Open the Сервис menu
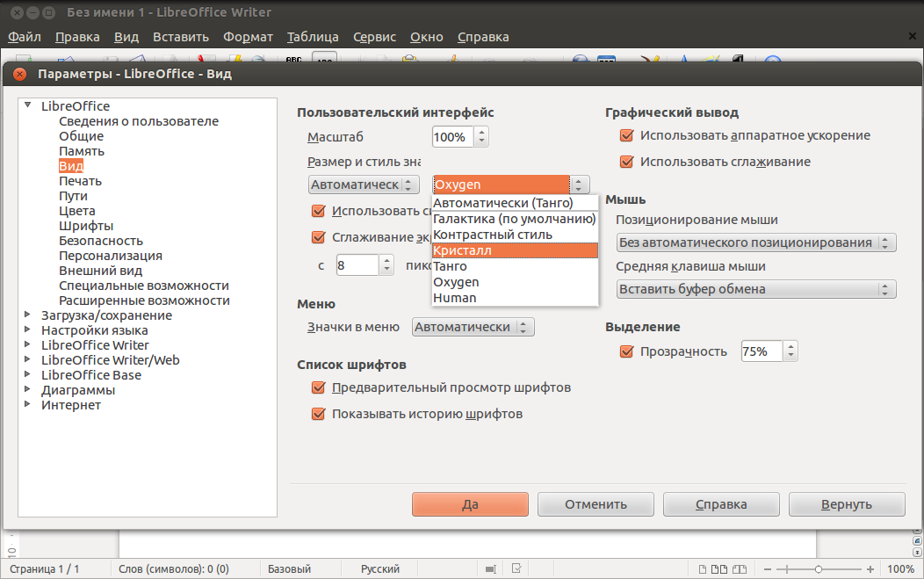The height and width of the screenshot is (579, 924). [375, 37]
